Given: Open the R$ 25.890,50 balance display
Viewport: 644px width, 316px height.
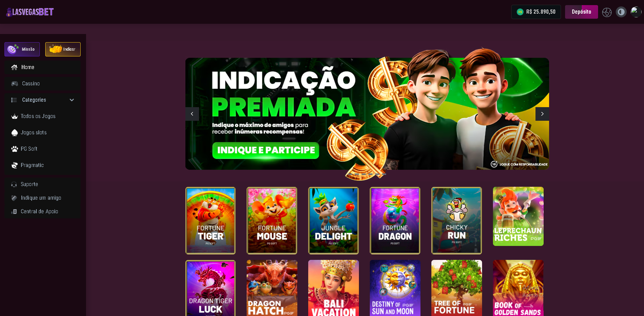Looking at the screenshot, I should click(536, 12).
